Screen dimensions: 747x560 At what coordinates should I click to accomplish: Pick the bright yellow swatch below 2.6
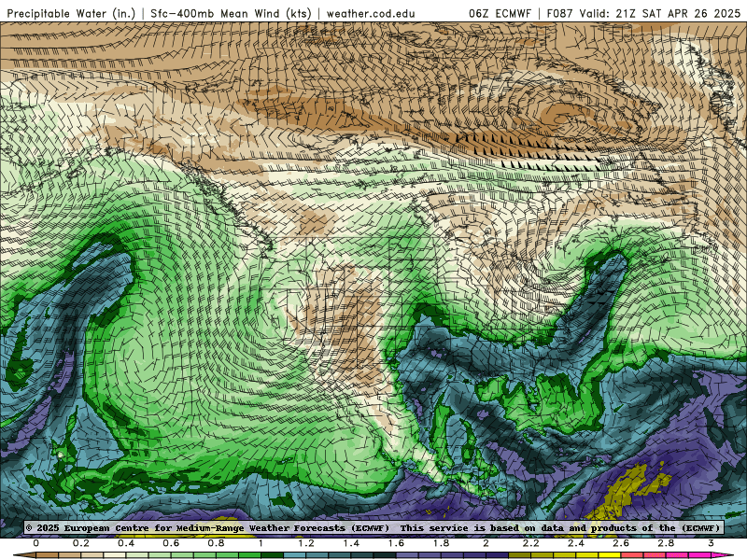pos(610,555)
